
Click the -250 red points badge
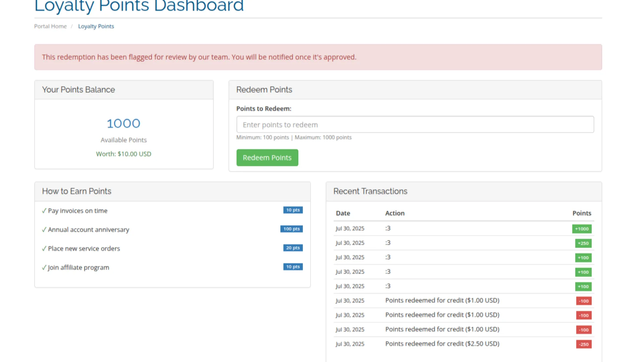(584, 344)
